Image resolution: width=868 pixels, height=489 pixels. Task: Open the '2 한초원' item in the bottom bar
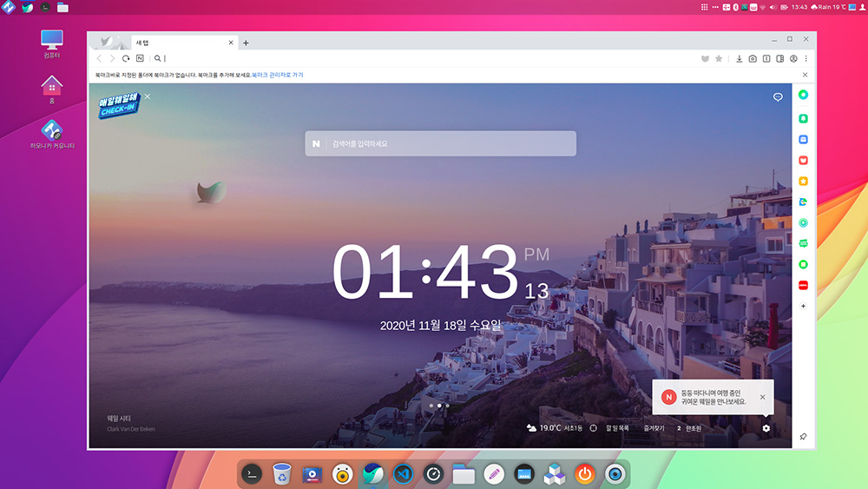689,428
